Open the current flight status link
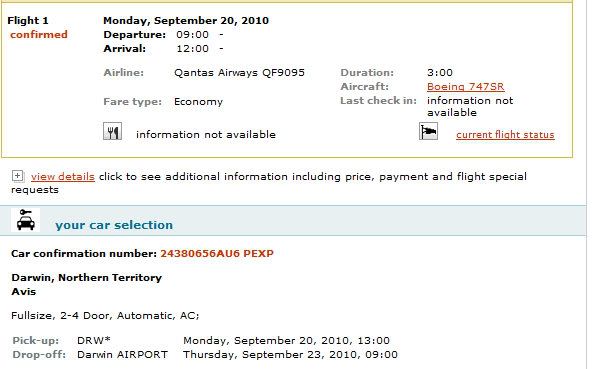This screenshot has height=369, width=594. [505, 135]
